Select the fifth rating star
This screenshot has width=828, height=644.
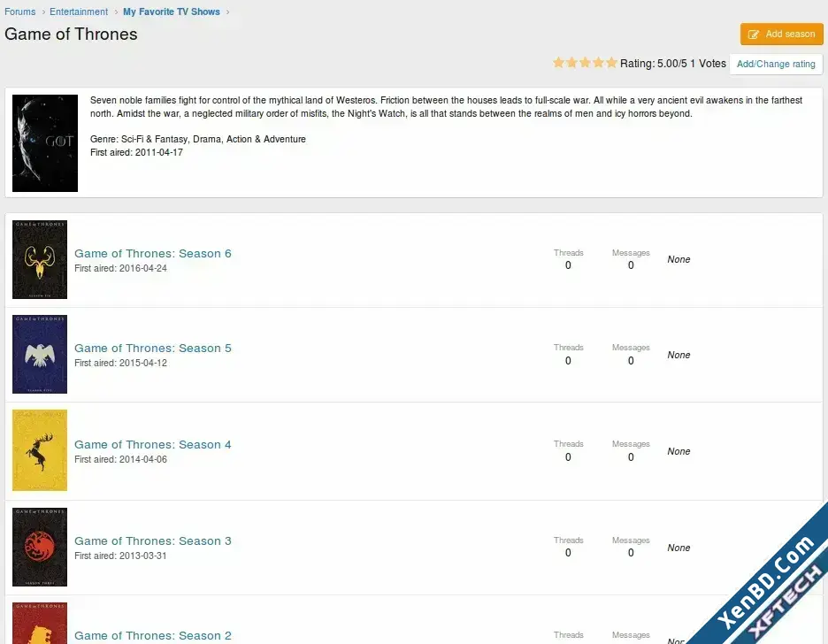[x=611, y=63]
